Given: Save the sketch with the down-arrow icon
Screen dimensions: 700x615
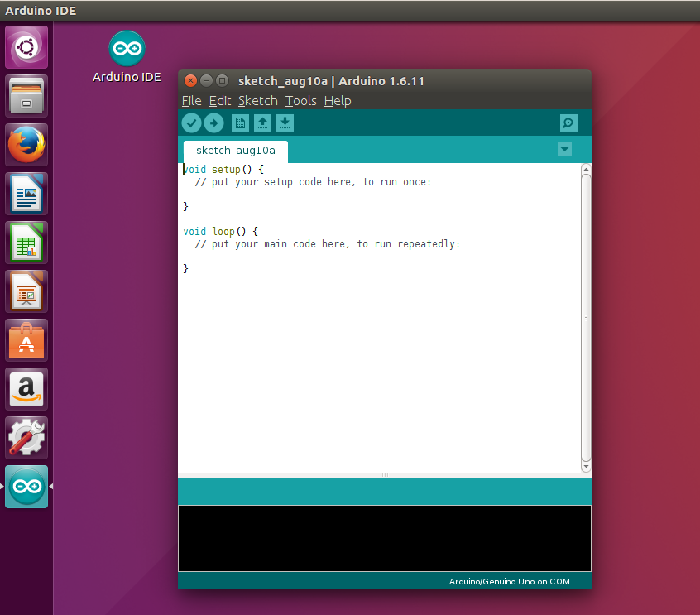Looking at the screenshot, I should [x=285, y=123].
